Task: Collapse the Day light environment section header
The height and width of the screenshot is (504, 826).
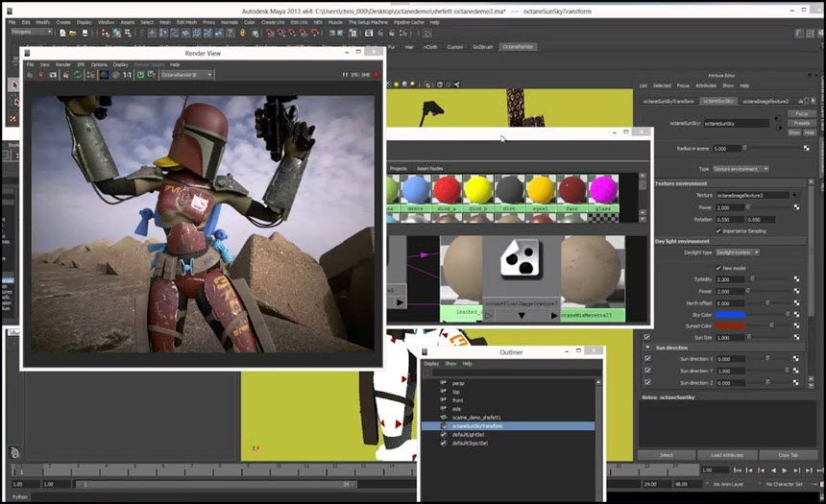Action: tap(730, 241)
